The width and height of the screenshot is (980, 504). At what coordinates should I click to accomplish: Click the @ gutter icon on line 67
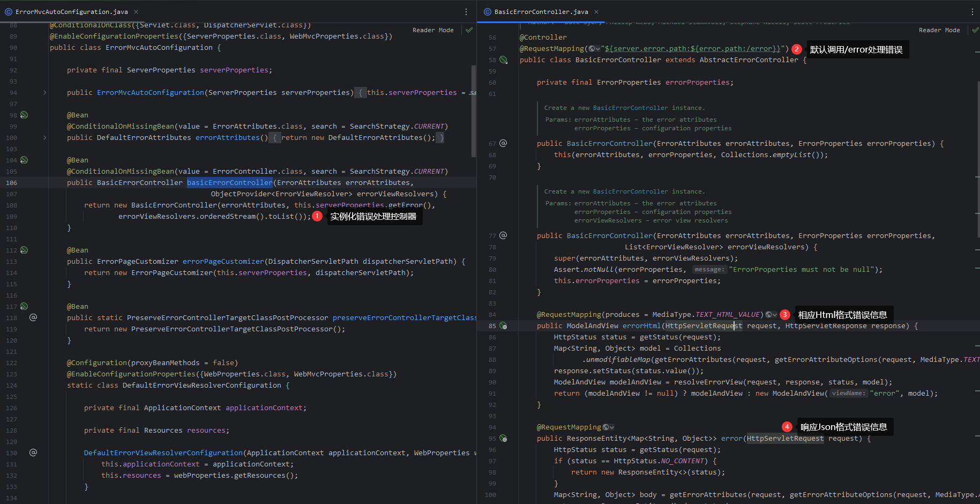503,143
